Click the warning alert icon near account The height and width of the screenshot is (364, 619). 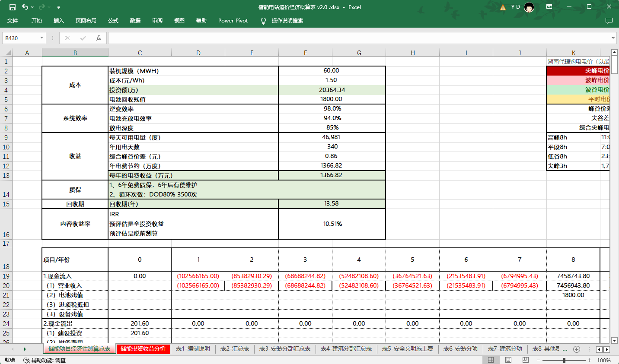(503, 7)
